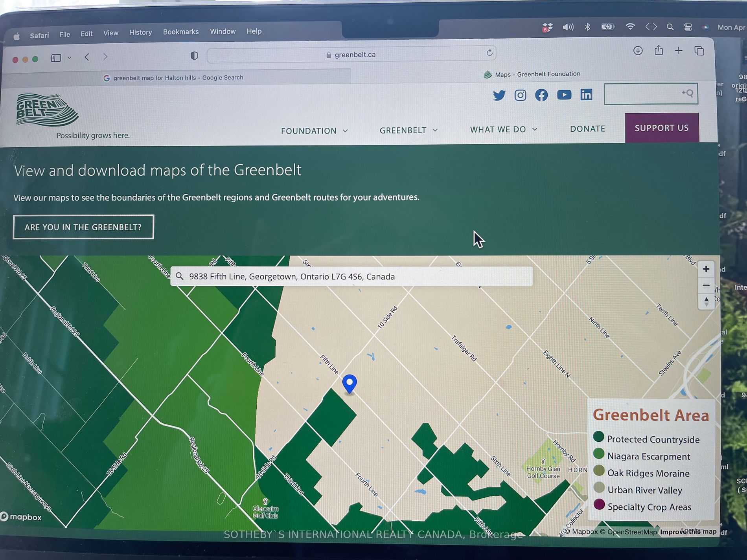The image size is (747, 560).
Task: Open the battery status menu
Action: click(x=607, y=27)
